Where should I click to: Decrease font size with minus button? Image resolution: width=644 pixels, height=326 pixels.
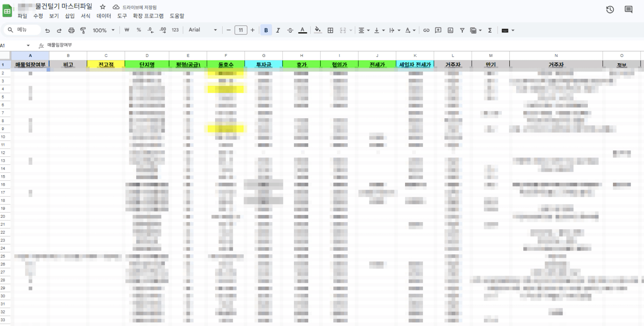point(229,30)
